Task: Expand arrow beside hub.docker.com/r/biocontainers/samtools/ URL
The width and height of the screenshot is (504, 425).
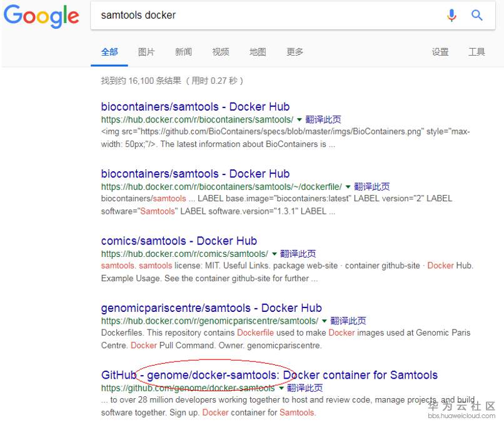Action: 300,120
